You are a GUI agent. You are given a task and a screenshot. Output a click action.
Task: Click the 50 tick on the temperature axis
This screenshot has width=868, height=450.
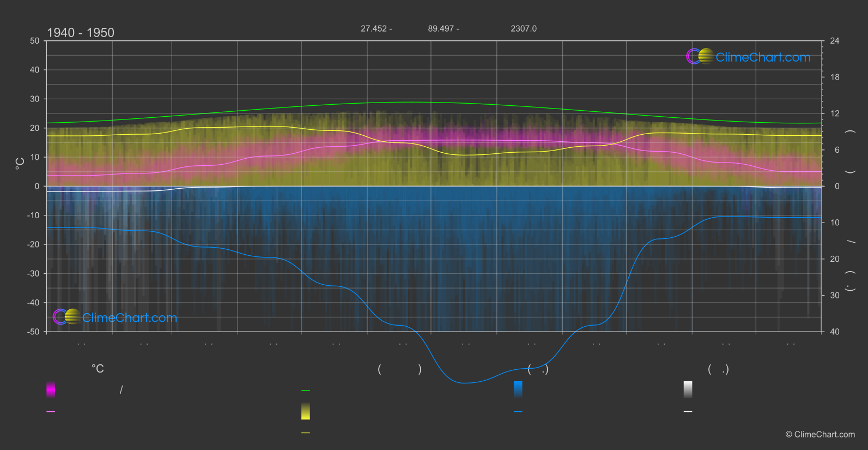tap(35, 41)
